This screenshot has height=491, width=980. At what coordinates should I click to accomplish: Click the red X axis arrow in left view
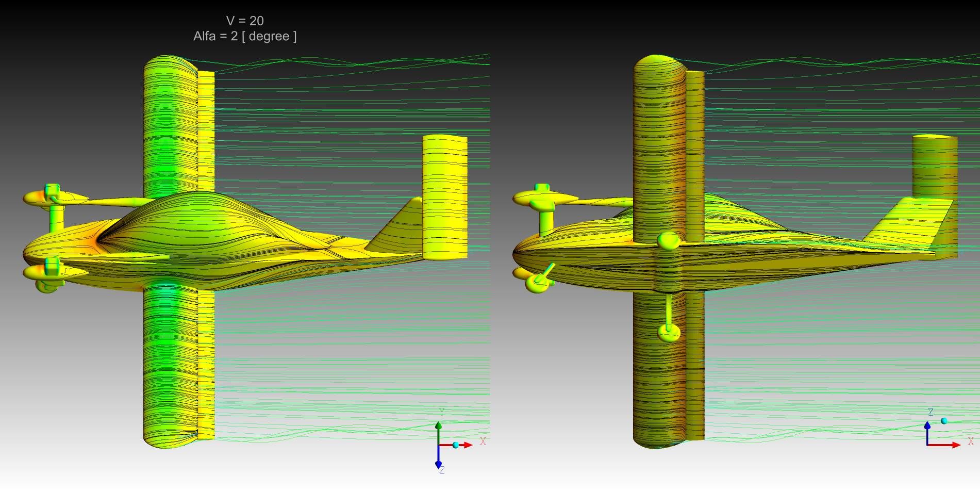466,445
